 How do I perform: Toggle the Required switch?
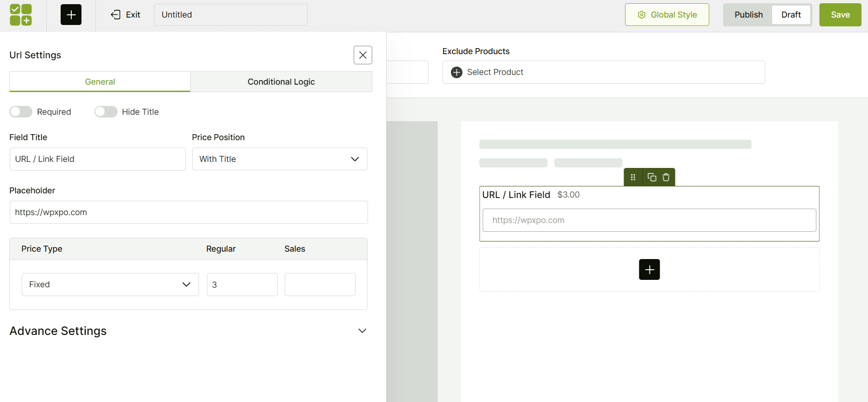tap(21, 112)
